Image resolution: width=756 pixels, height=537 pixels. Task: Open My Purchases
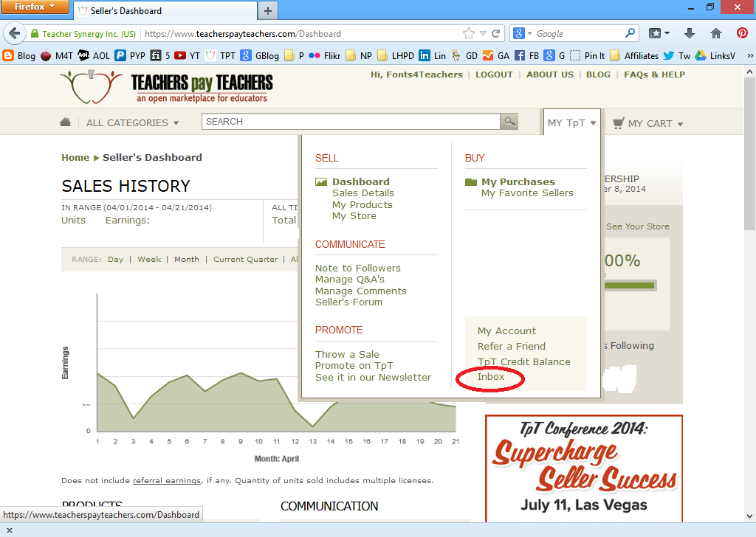pyautogui.click(x=518, y=181)
